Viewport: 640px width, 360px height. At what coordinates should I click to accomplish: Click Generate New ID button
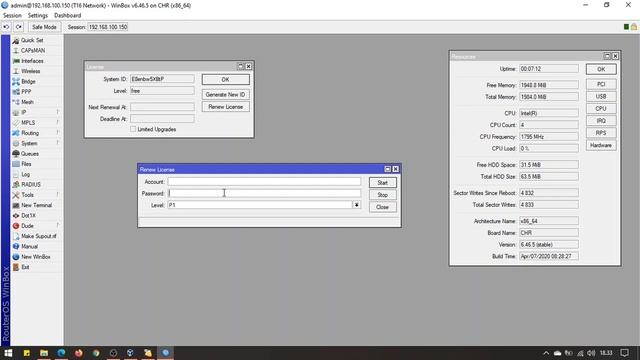click(x=225, y=94)
